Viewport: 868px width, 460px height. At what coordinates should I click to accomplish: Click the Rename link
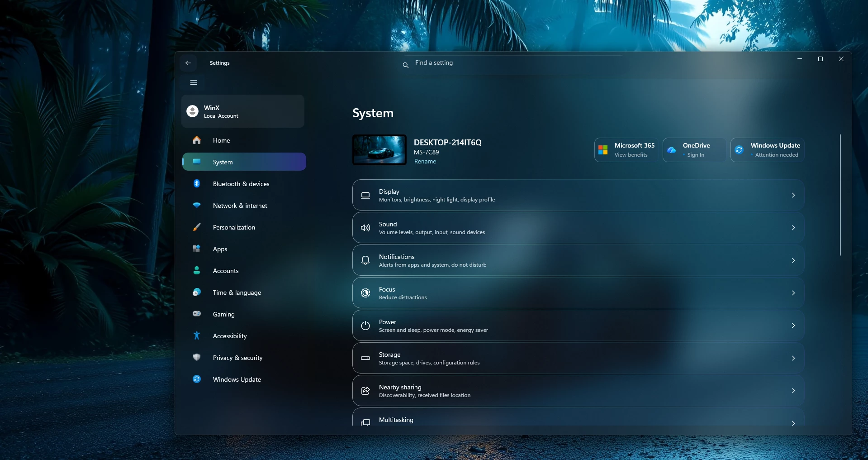[425, 162]
